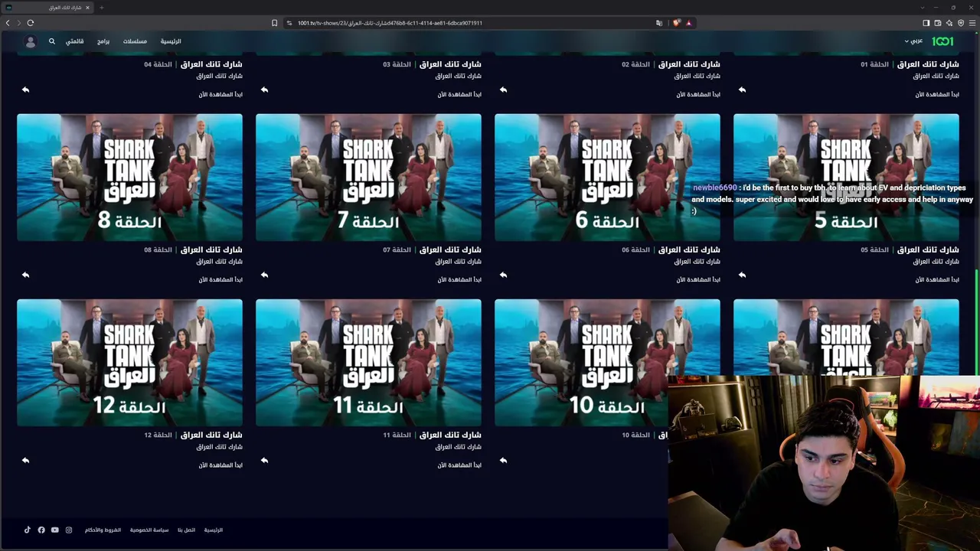Select the شارك تانك العراق browser tab
980x551 pixels.
click(48, 8)
